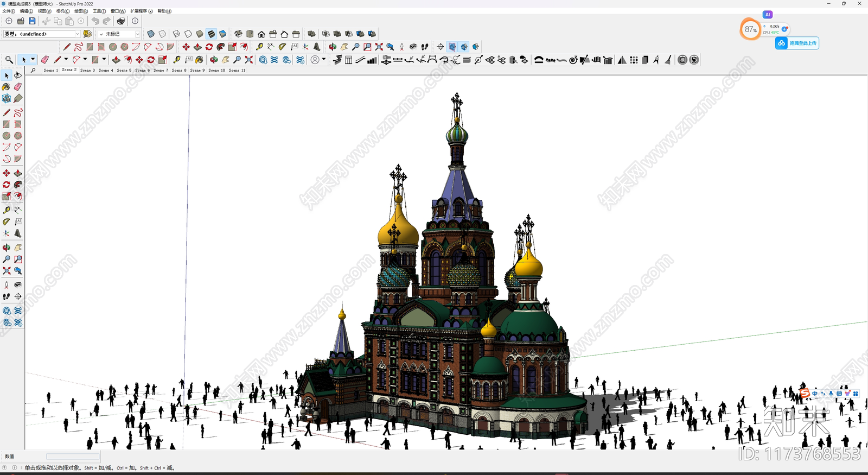
Task: Click the 87% usage circle widget
Action: [750, 29]
